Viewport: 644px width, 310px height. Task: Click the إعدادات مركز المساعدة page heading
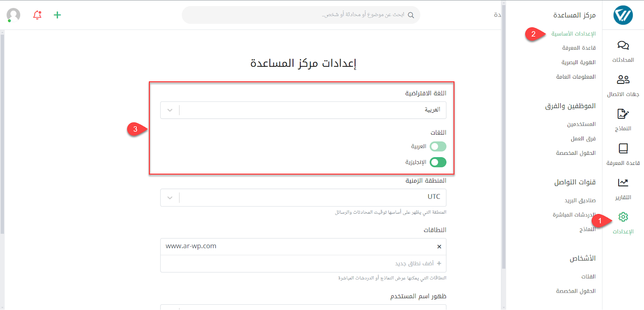coord(303,63)
